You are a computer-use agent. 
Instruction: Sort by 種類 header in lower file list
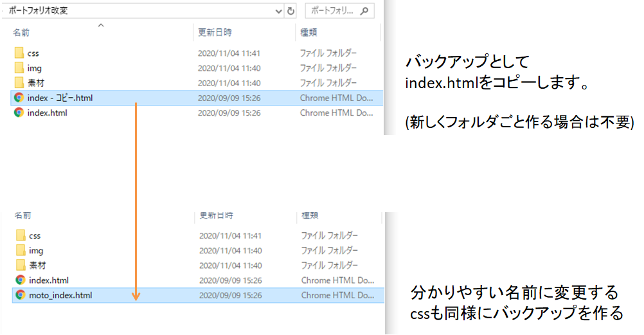[310, 215]
